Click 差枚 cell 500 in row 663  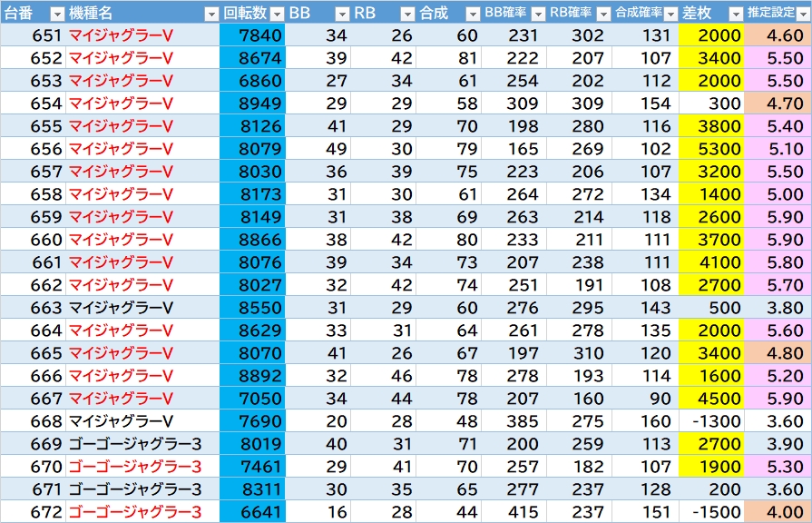(711, 308)
